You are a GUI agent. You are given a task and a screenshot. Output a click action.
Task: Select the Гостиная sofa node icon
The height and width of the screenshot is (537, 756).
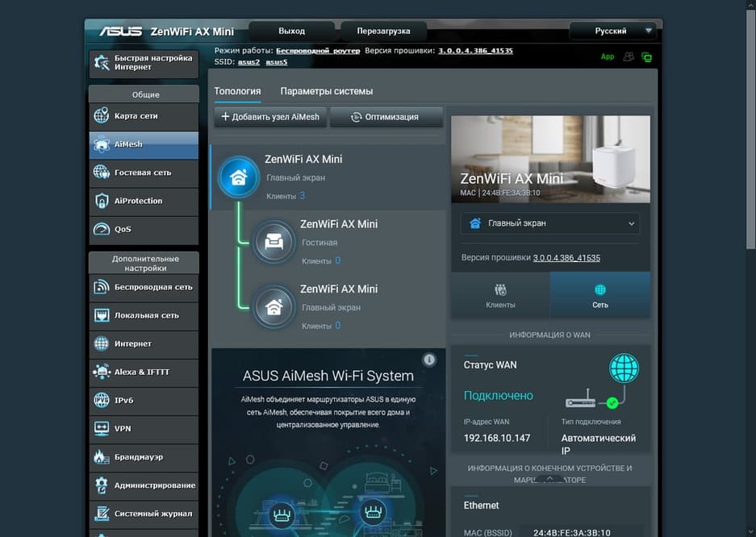[x=274, y=242]
